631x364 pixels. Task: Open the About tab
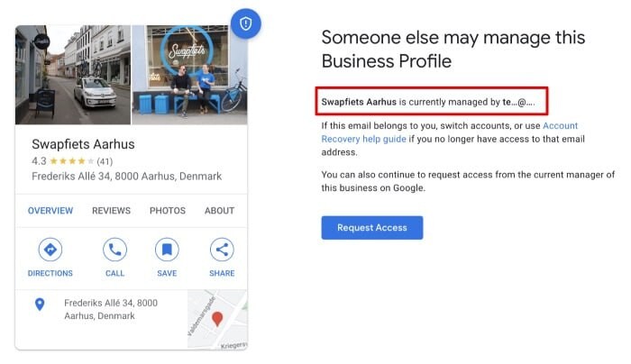point(219,210)
